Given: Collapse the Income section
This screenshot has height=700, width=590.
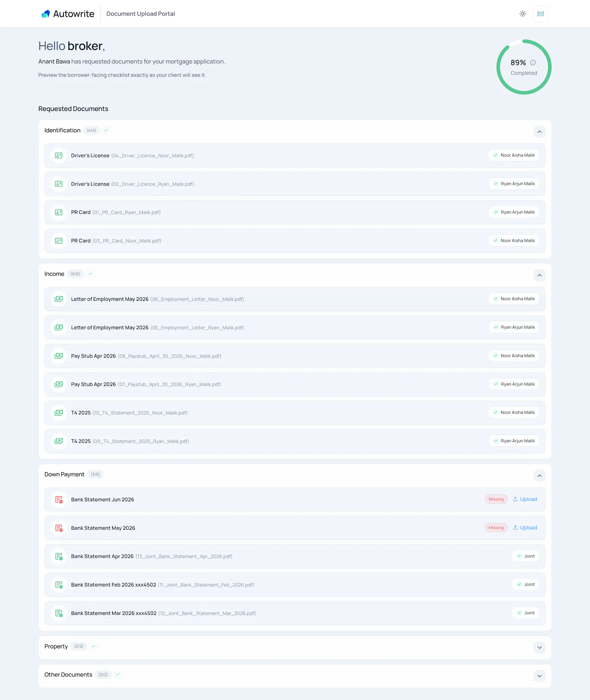Looking at the screenshot, I should 539,275.
